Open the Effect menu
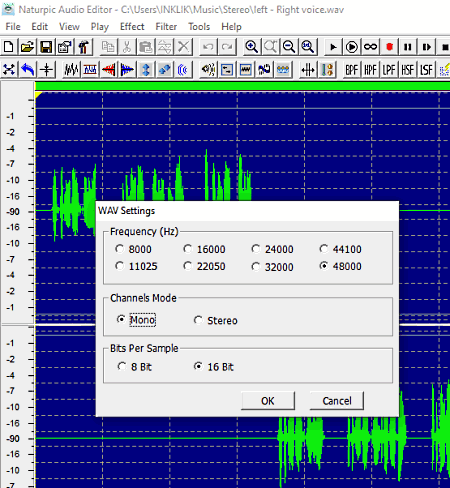 [x=132, y=27]
